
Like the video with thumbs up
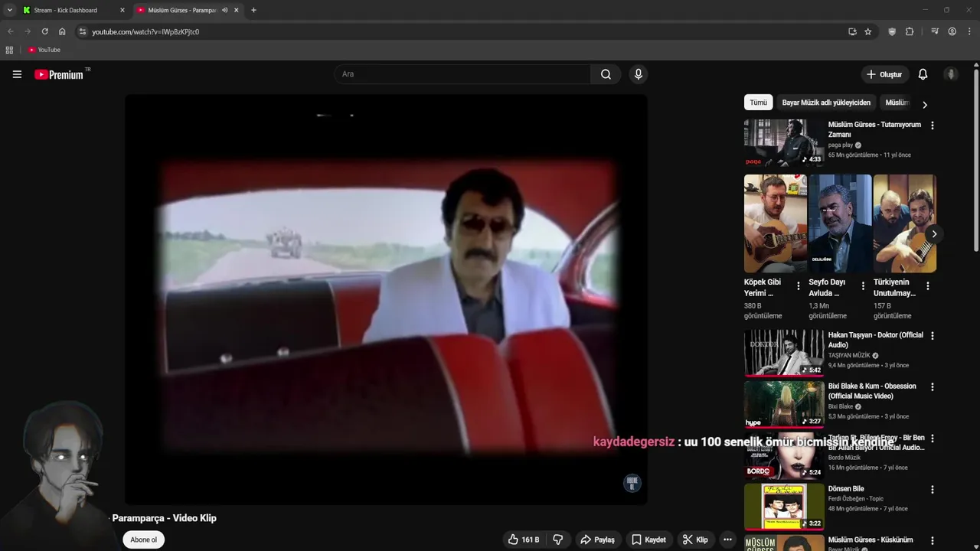(524, 540)
